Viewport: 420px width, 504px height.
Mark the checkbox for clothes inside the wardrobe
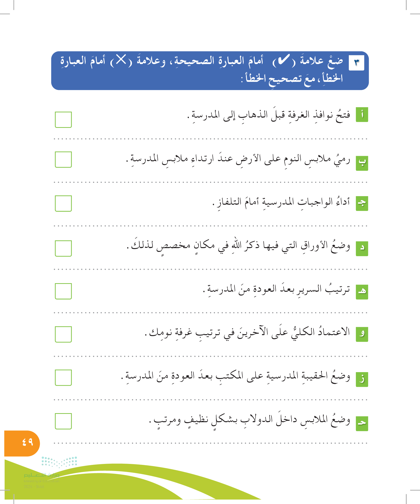coord(63,421)
